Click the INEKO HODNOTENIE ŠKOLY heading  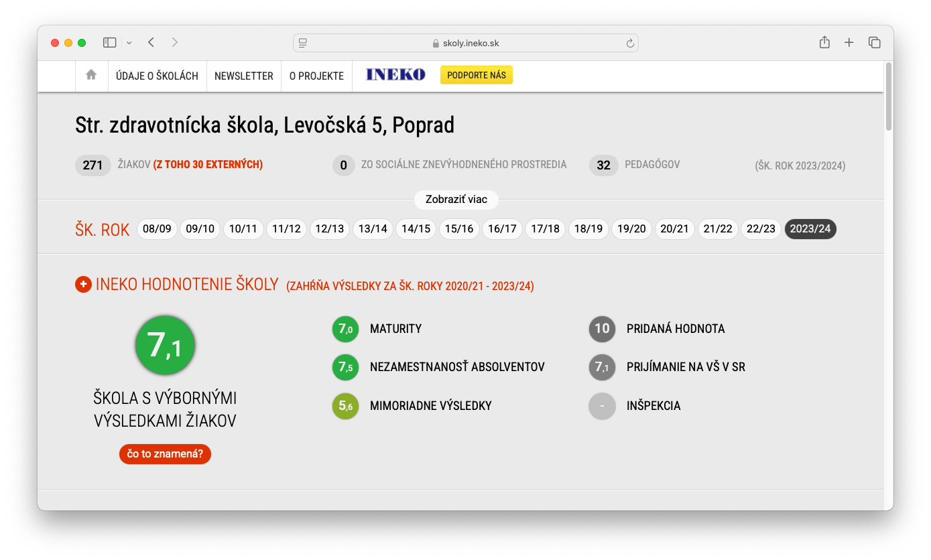(x=187, y=284)
